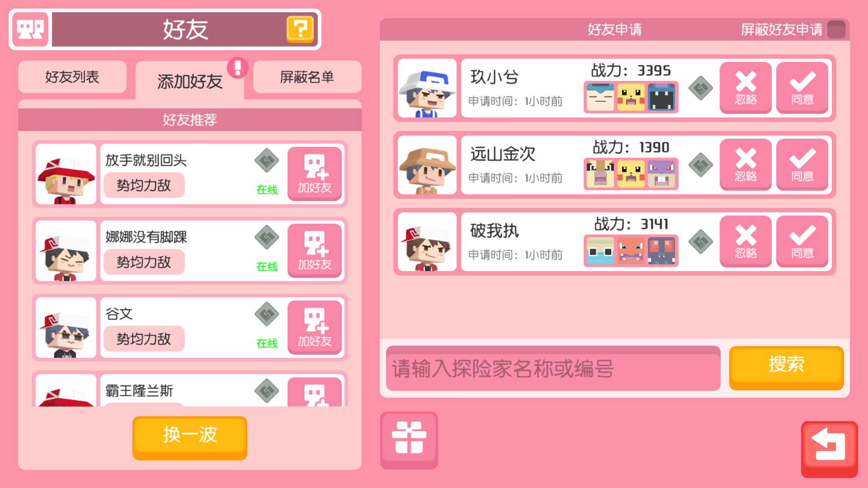868x488 pixels.
Task: Click handshake badge icon next to 放手就别回头
Action: tap(267, 160)
